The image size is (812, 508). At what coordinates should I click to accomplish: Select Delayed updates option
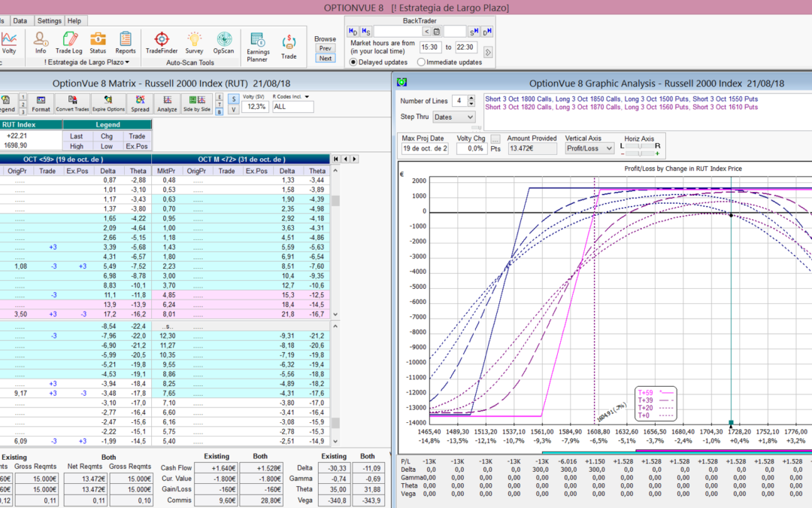point(353,62)
